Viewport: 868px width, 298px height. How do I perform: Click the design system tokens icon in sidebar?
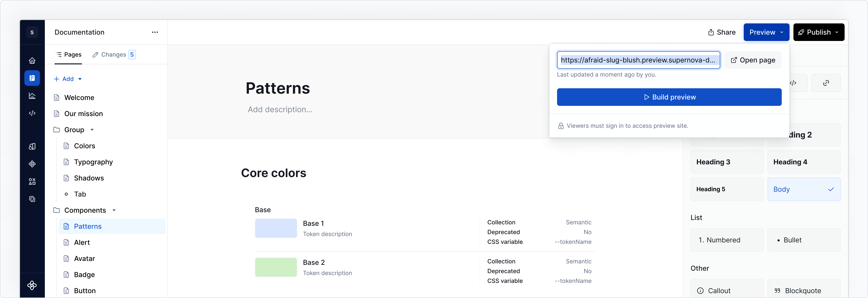(x=32, y=146)
